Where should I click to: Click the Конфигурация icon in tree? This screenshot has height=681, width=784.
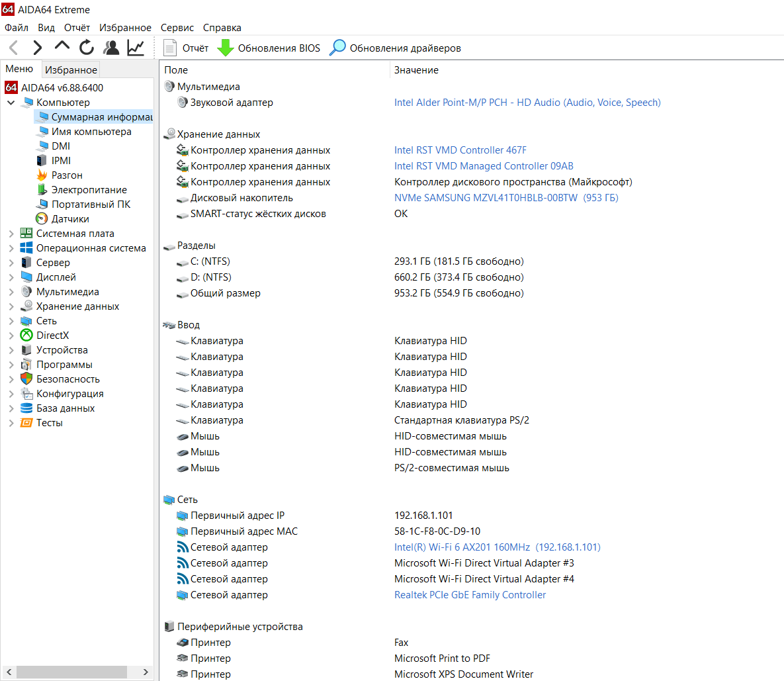26,394
